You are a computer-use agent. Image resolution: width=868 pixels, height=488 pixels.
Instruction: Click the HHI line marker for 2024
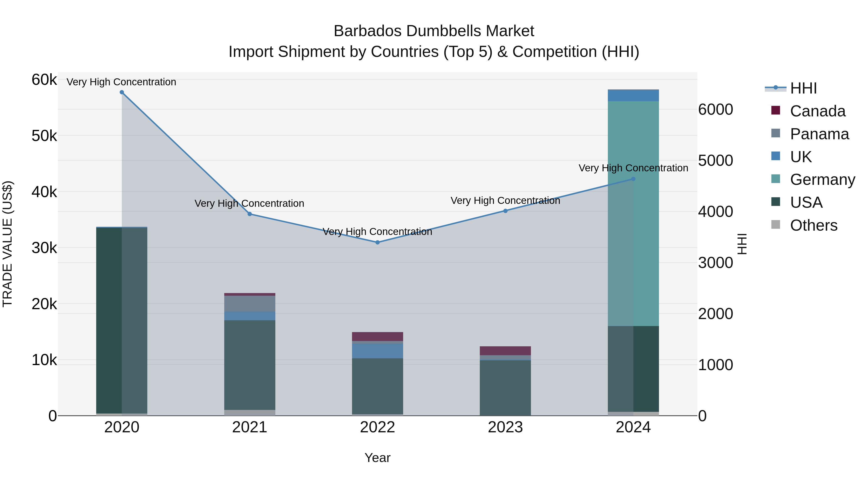pyautogui.click(x=633, y=179)
